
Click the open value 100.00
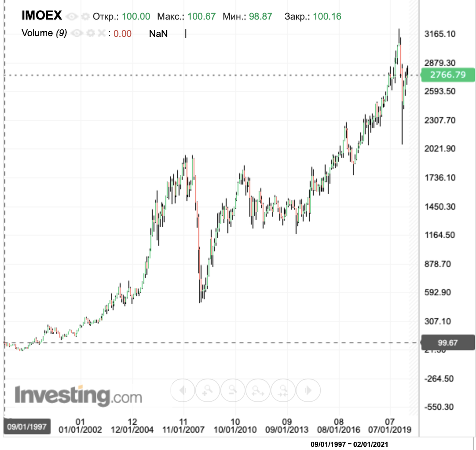(x=136, y=17)
